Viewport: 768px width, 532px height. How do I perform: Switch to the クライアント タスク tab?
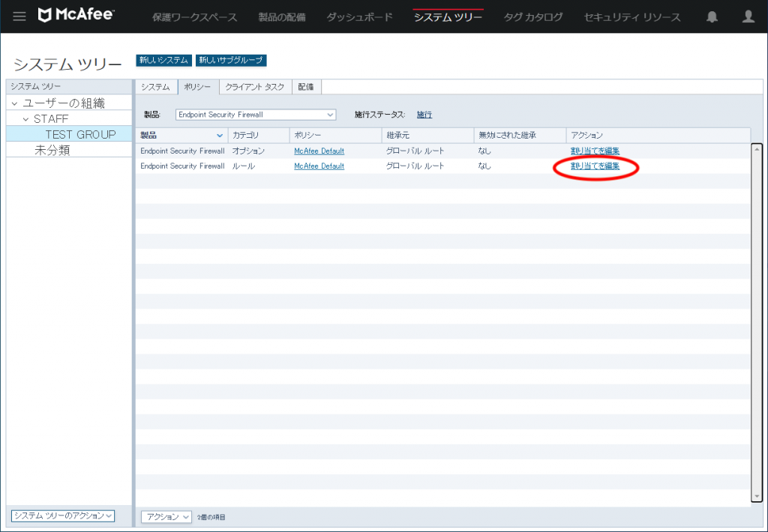pyautogui.click(x=255, y=87)
